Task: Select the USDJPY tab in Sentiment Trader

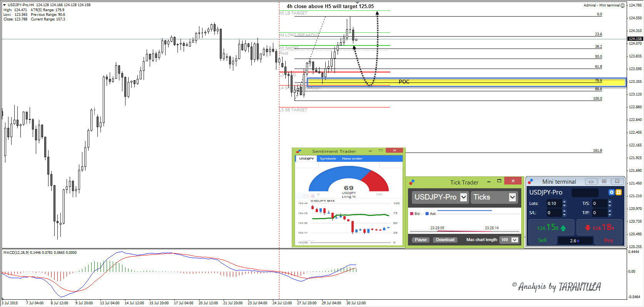Action: pyautogui.click(x=306, y=159)
